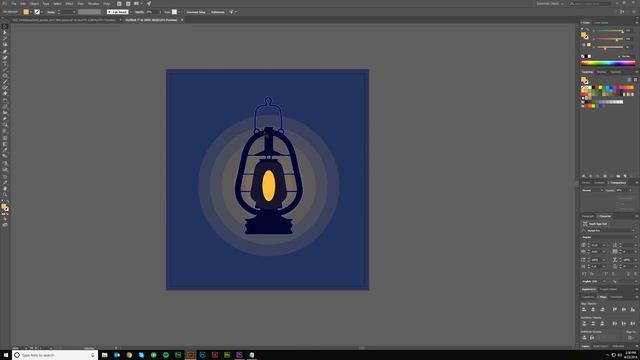Viewport: 640px width, 360px height.
Task: Click the Document Setup button
Action: point(196,12)
